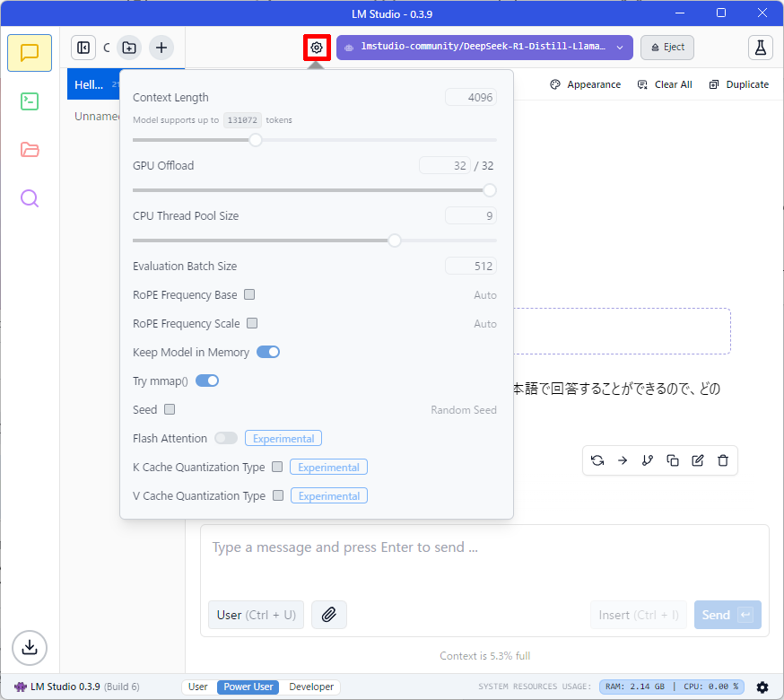Enable the Seed checkbox
The image size is (784, 700).
[170, 409]
